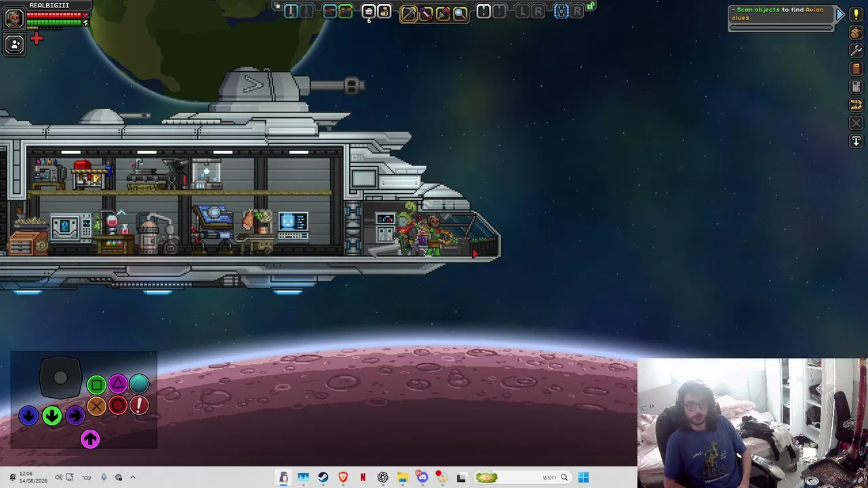Screen dimensions: 868x488
Task: Open the Discord taskbar icon
Action: coord(422,477)
